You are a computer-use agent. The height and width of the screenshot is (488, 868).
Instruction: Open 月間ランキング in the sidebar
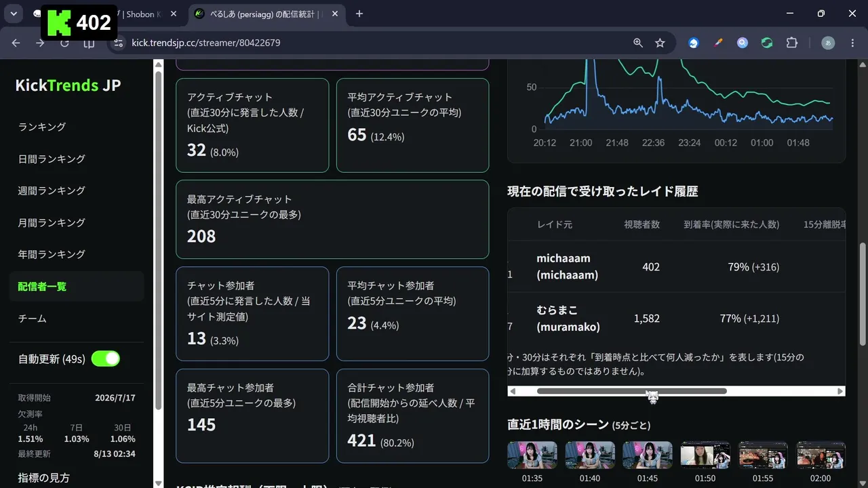click(77, 222)
